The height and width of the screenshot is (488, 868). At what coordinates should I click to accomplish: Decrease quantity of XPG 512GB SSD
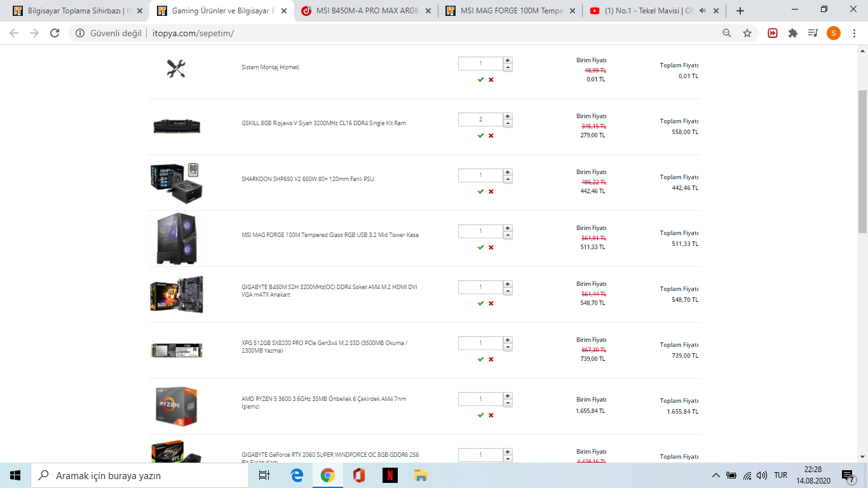[x=508, y=347]
